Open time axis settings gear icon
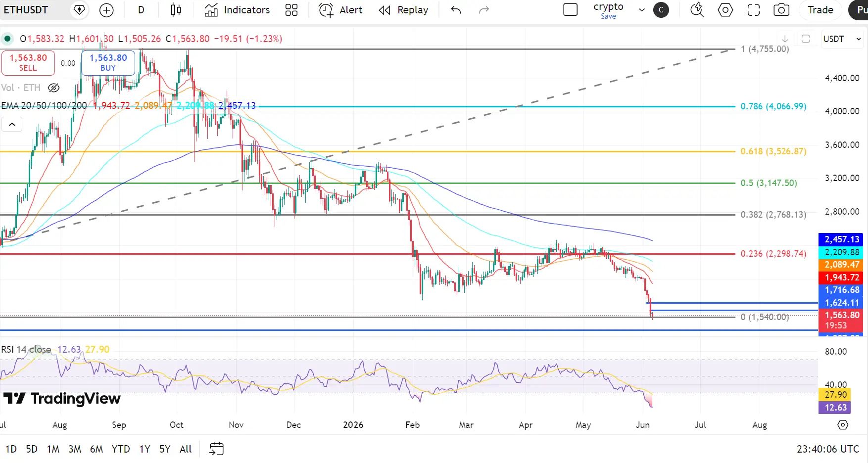The image size is (868, 463). click(843, 425)
